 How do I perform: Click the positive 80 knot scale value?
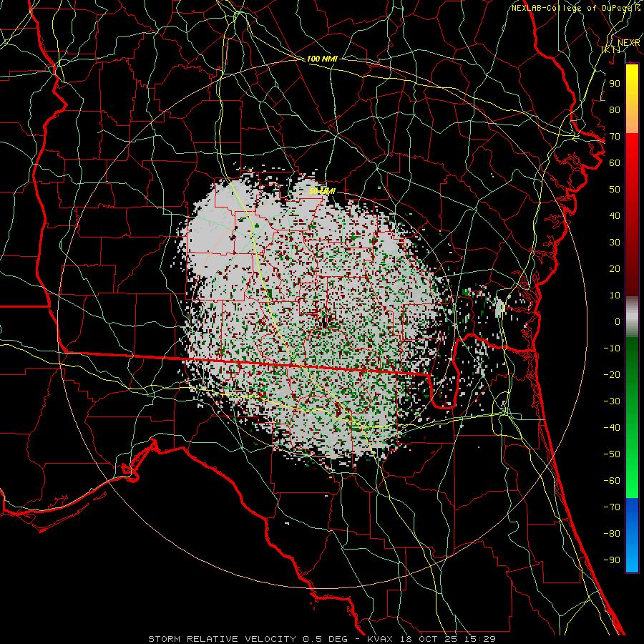pyautogui.click(x=615, y=109)
